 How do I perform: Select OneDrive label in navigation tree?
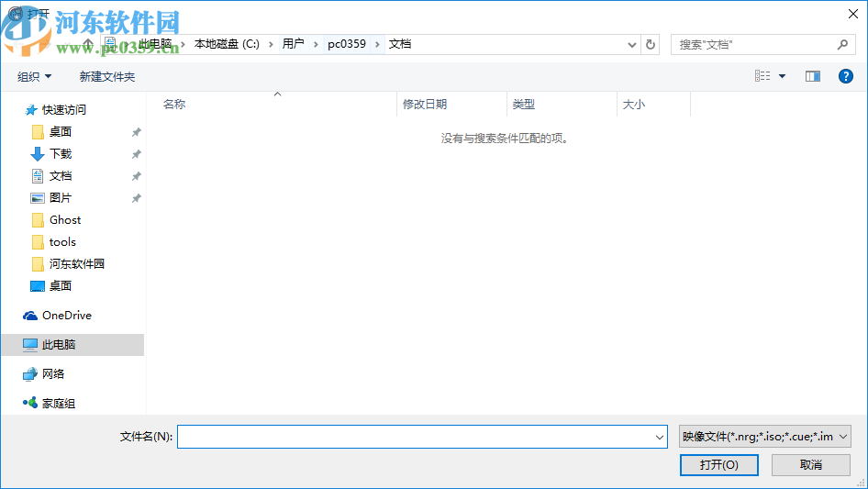tap(67, 315)
